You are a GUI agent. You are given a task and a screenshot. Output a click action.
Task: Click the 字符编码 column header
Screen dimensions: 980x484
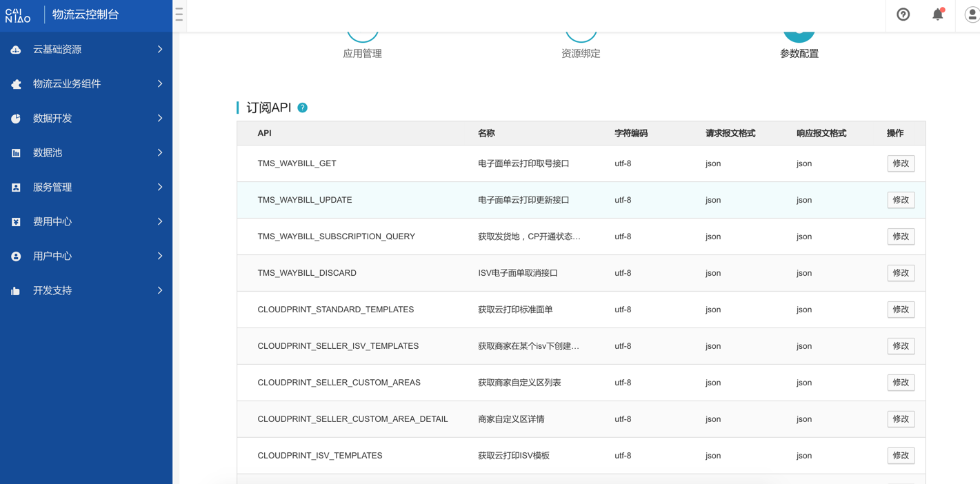coord(631,134)
